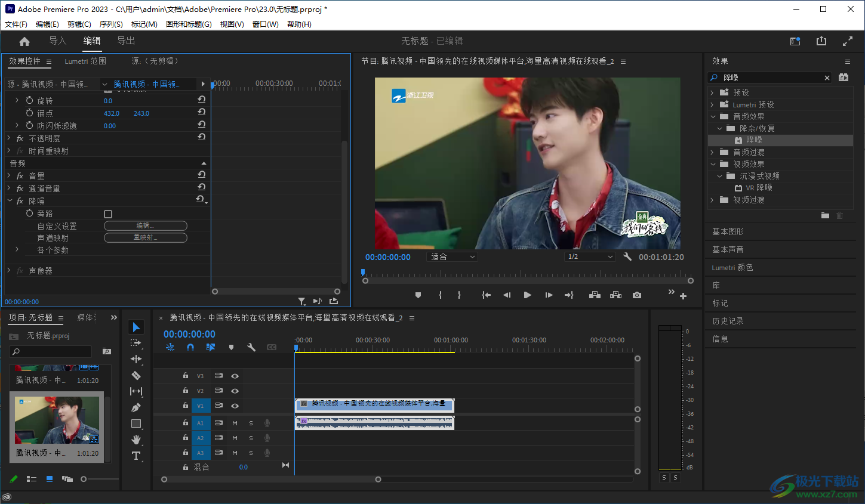
Task: Toggle full screen video icon
Action: 848,41
